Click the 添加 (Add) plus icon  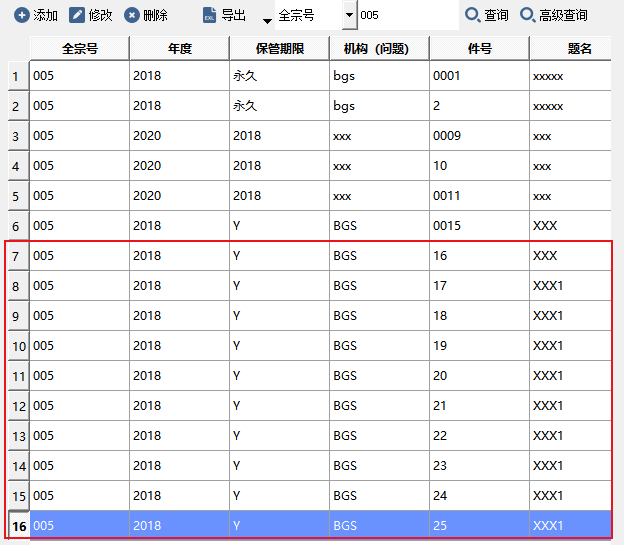click(x=21, y=16)
